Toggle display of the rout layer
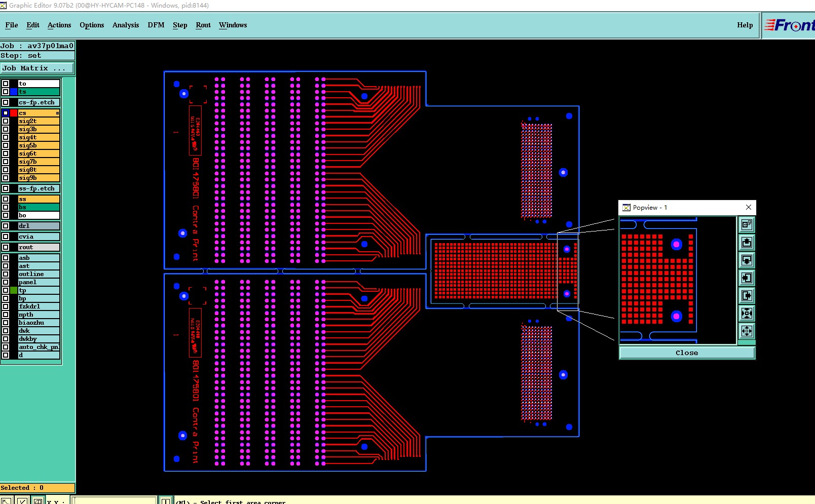 6,247
